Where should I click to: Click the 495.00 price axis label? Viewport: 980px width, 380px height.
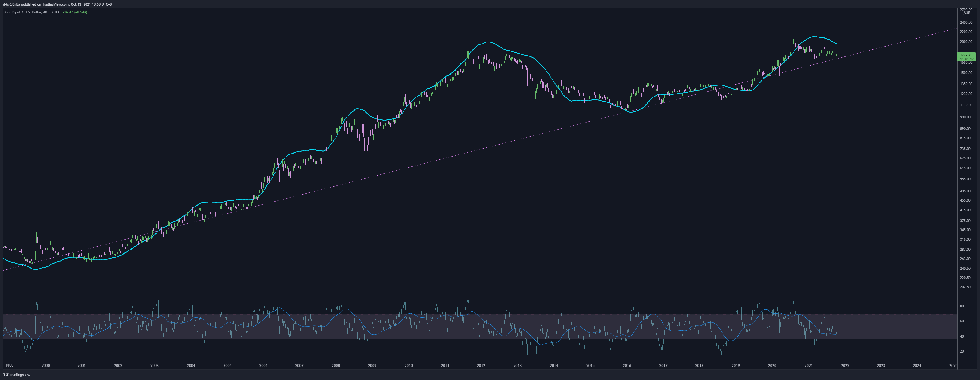[x=966, y=192]
